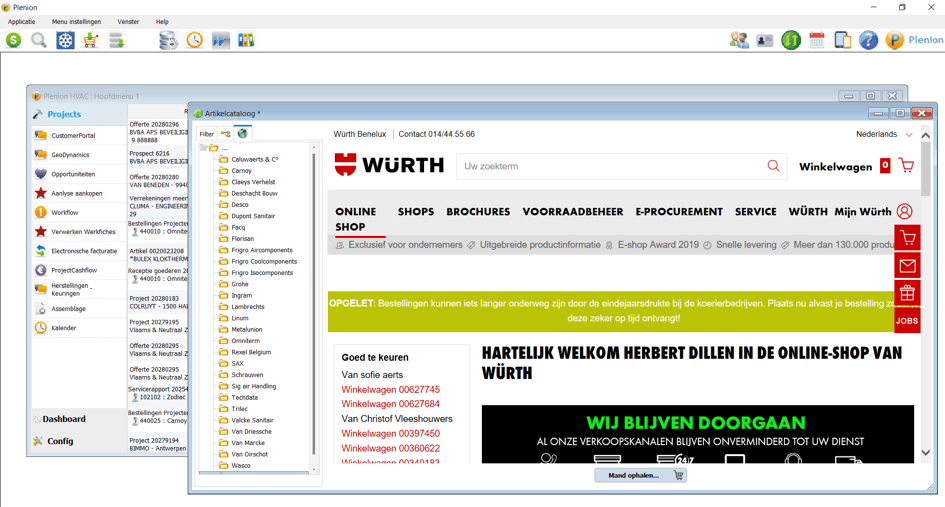Open the magnifying glass search tool

tap(39, 40)
